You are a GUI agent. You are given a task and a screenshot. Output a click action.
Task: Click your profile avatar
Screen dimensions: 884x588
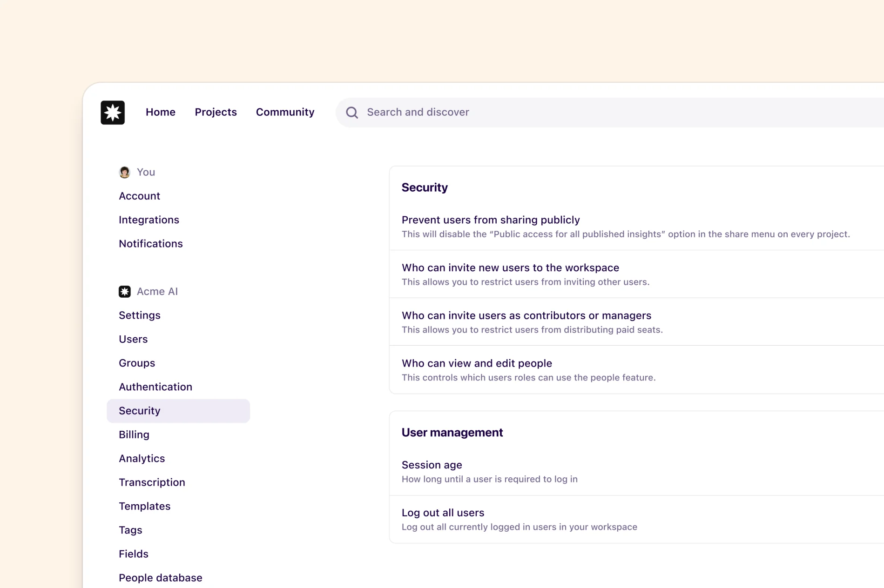click(124, 172)
